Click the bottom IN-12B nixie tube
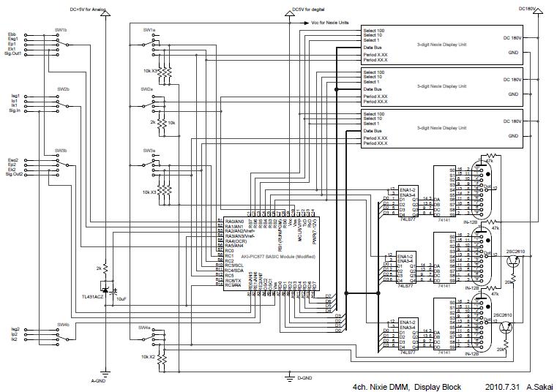The width and height of the screenshot is (557, 392). [x=482, y=322]
